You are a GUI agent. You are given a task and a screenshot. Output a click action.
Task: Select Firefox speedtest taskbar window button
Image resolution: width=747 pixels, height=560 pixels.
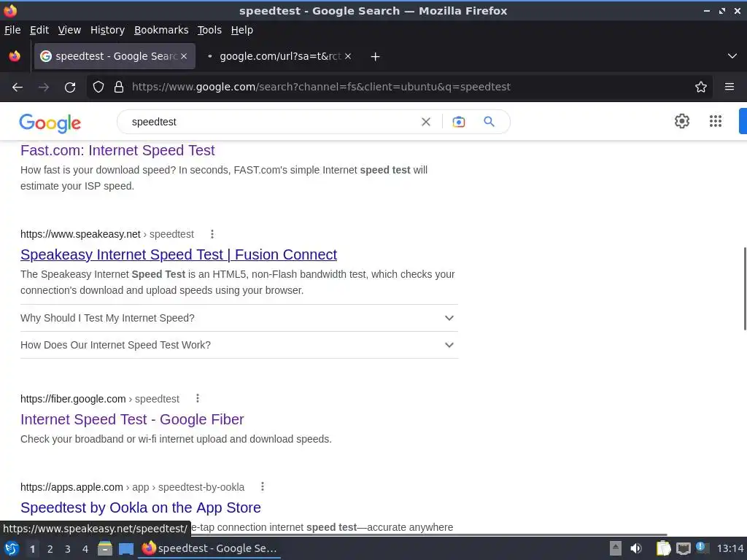tap(209, 548)
